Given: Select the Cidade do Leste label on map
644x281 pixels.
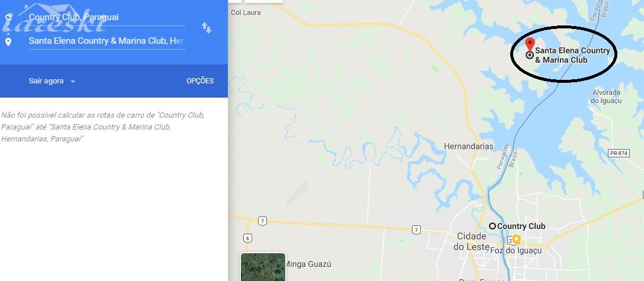Looking at the screenshot, I should (x=472, y=241).
